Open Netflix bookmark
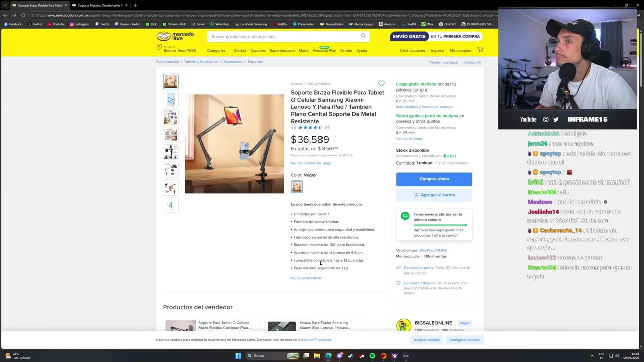 point(280,24)
